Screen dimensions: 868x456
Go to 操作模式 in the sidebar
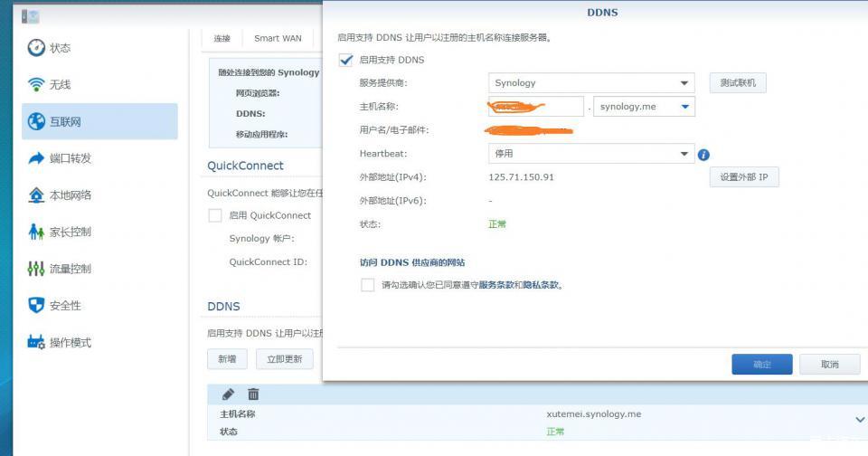(x=71, y=342)
